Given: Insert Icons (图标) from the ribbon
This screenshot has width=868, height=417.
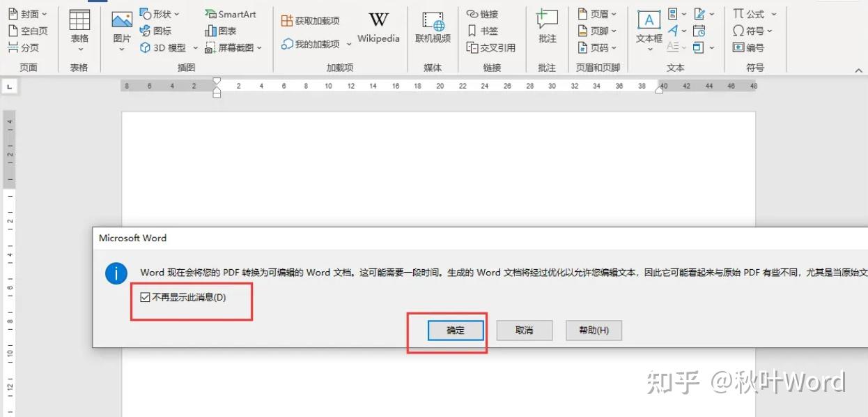Looking at the screenshot, I should (155, 31).
